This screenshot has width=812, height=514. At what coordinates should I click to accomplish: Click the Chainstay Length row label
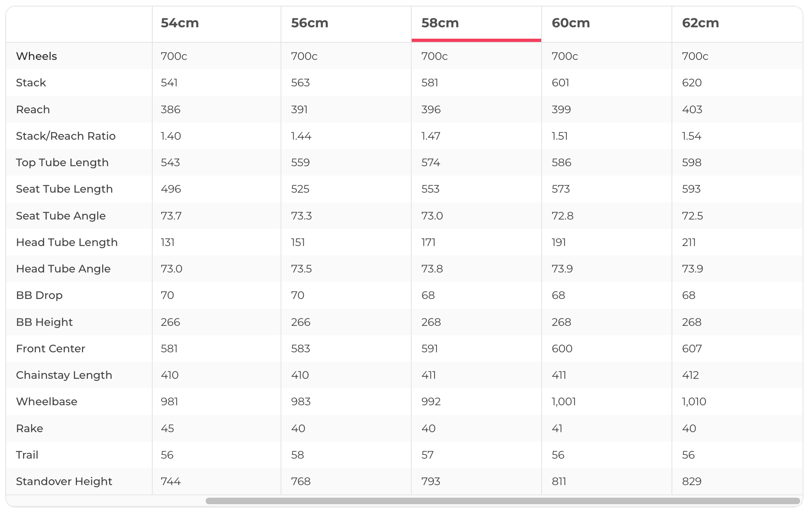64,375
